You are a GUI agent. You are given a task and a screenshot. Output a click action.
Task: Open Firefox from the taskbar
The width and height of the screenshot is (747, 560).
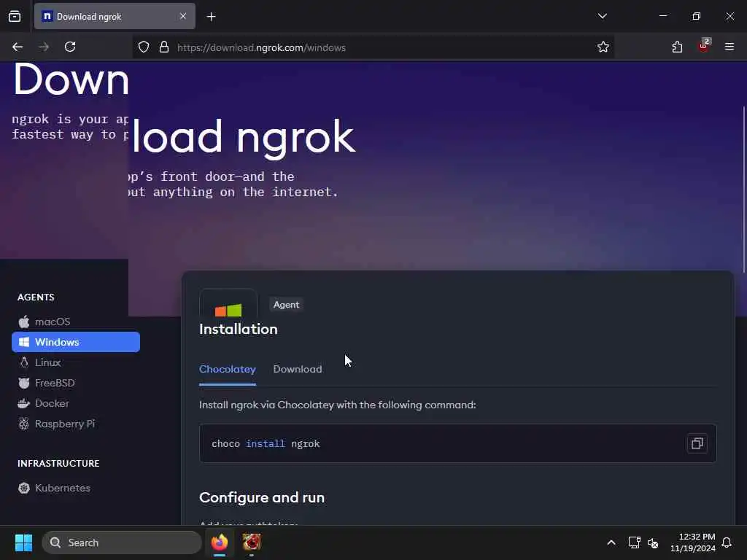coord(220,542)
